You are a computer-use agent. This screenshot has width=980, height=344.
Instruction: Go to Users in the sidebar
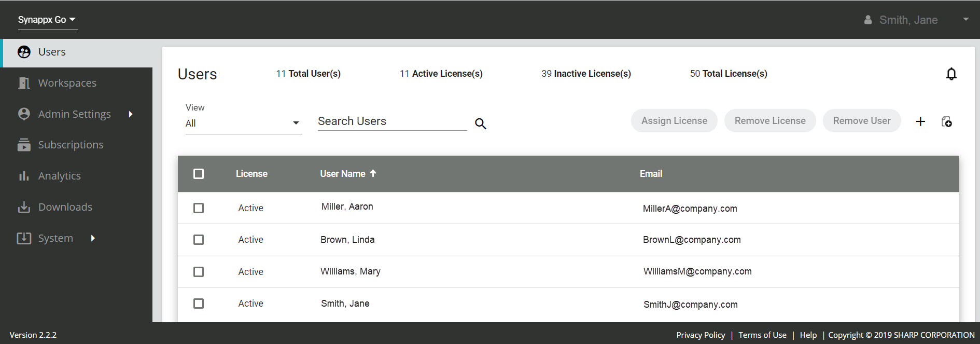click(52, 52)
